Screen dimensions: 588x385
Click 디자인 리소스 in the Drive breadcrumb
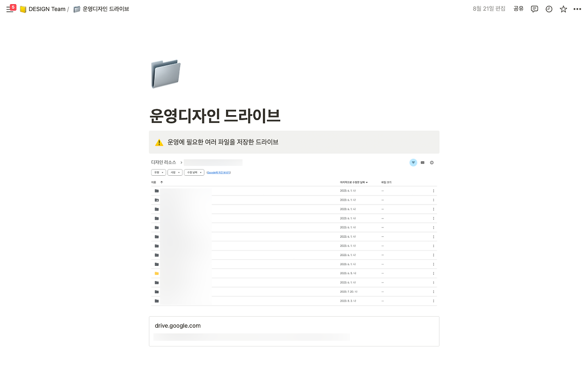pyautogui.click(x=164, y=162)
